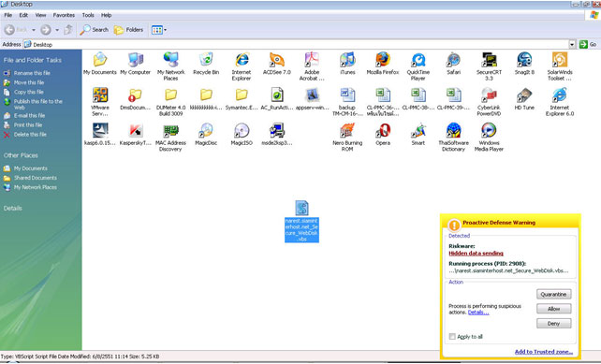Open the Favorites menu
This screenshot has width=601, height=364.
point(64,15)
